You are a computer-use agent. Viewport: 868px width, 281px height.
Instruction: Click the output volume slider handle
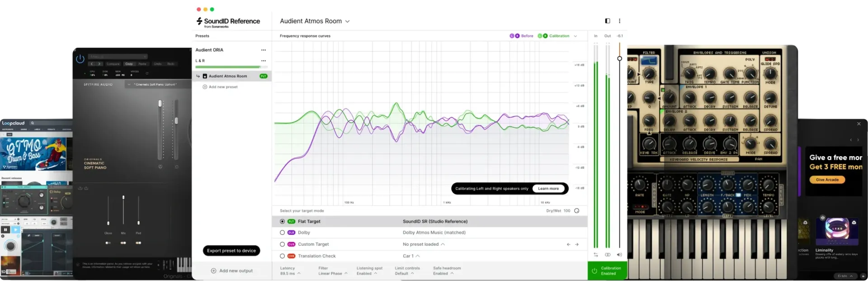tap(619, 58)
